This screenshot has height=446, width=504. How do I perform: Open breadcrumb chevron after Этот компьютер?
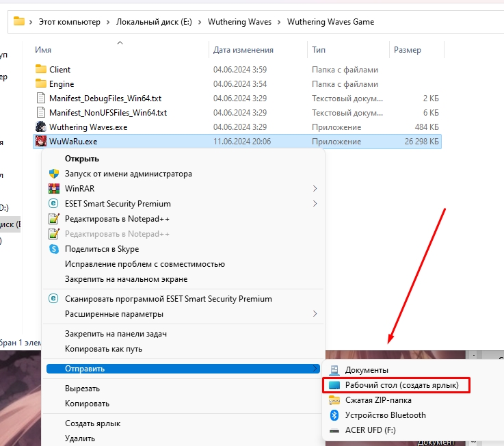(108, 22)
